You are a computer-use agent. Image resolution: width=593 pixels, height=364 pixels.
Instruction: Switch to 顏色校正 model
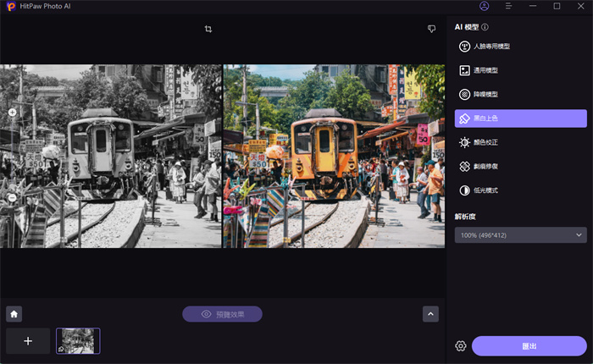520,143
